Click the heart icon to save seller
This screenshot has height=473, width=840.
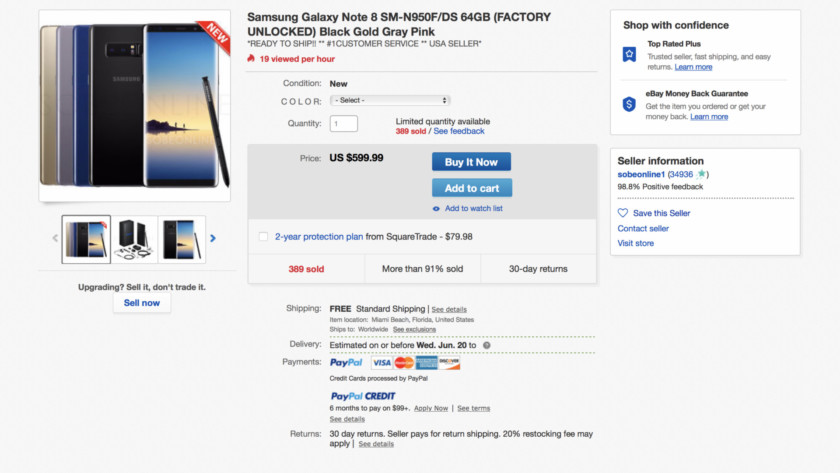pyautogui.click(x=623, y=213)
